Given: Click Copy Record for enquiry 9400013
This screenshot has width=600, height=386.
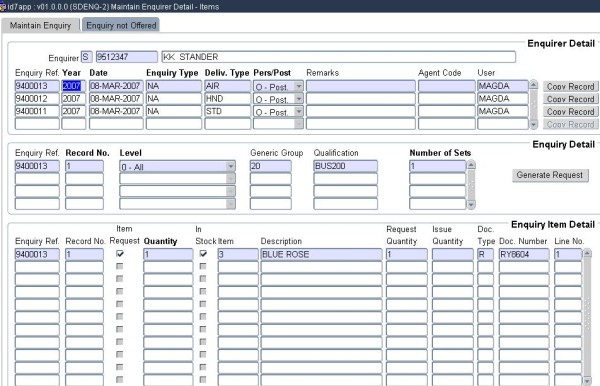Looking at the screenshot, I should tap(570, 86).
